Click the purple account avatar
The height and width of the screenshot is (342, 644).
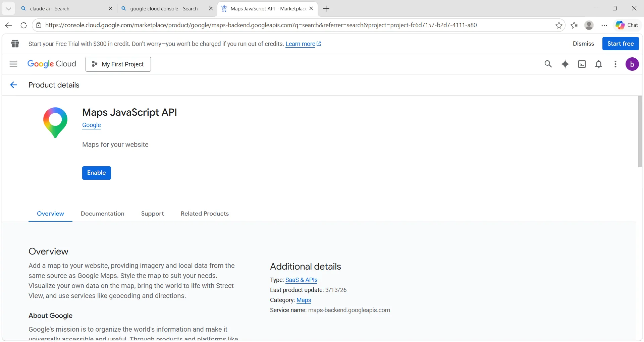(x=632, y=64)
